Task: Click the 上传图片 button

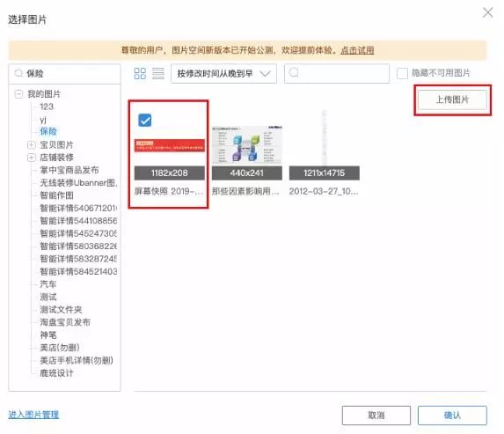Action: coord(452,99)
